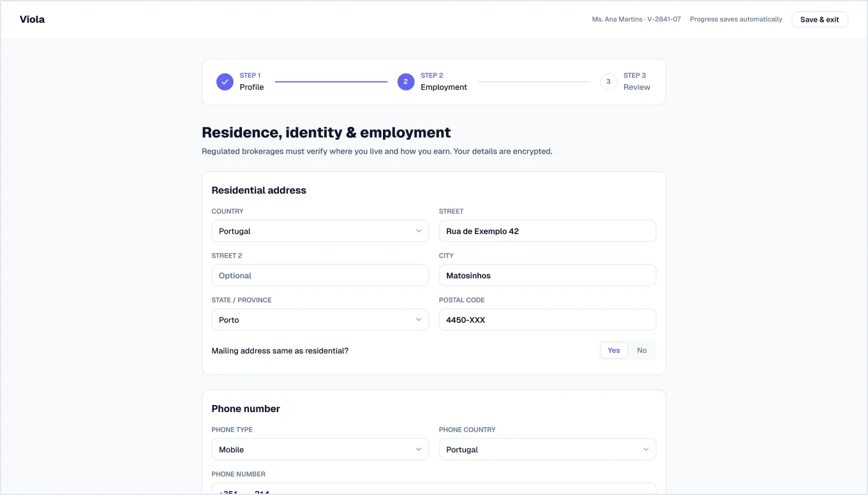Click the Step 2 number circle
Viewport: 868px width, 495px height.
click(406, 82)
